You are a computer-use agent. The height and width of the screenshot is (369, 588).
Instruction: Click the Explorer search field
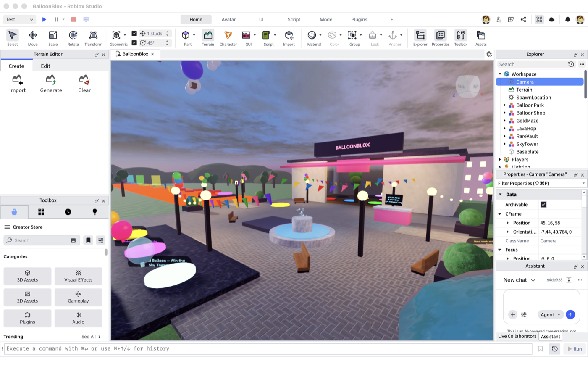click(531, 64)
